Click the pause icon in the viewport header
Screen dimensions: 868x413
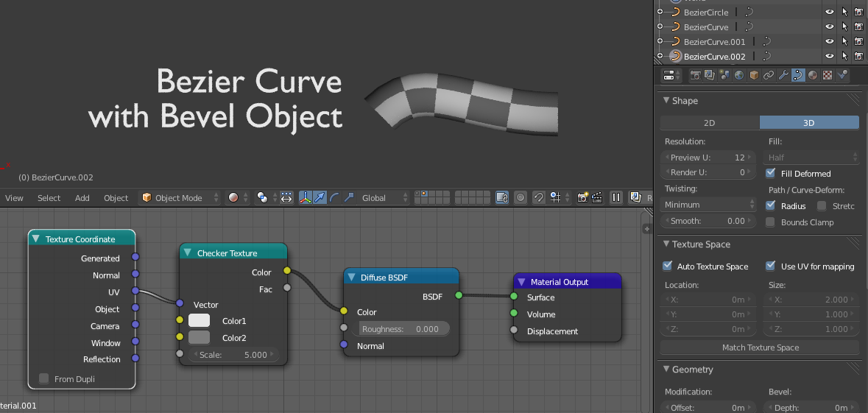point(615,197)
